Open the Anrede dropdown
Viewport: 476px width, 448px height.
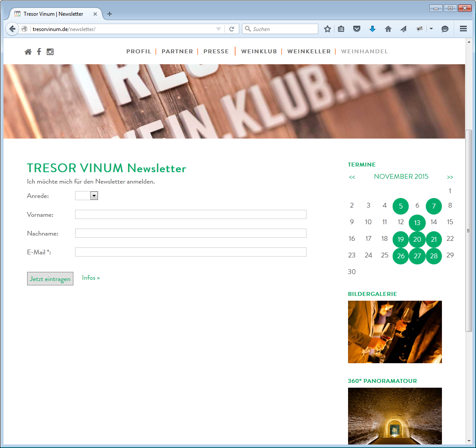[86, 196]
